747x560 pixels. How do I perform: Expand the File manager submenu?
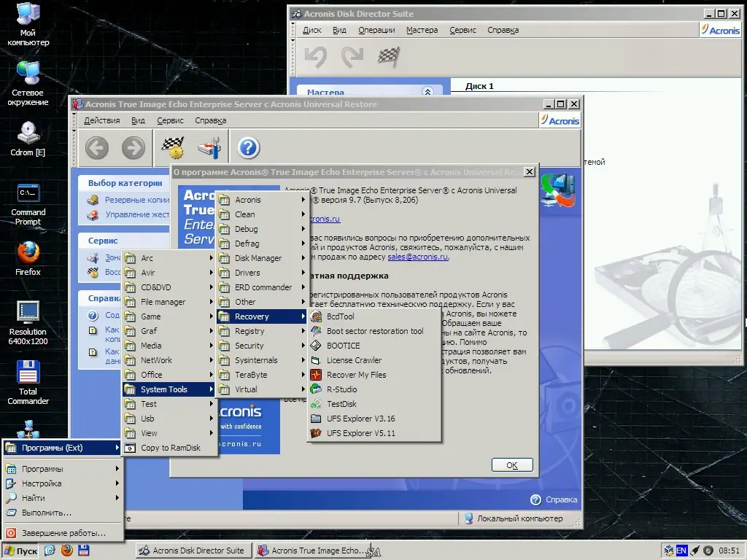click(x=169, y=302)
